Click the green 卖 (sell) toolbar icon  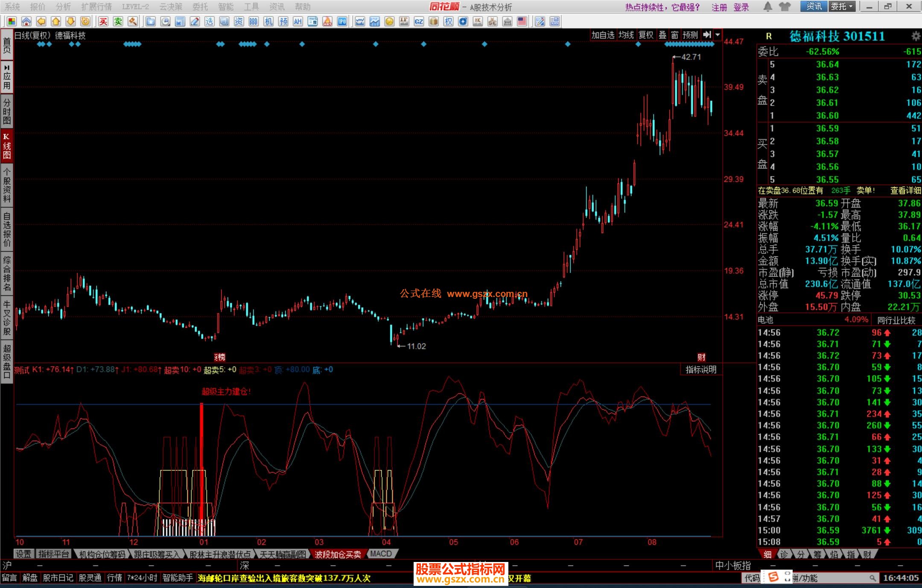118,22
